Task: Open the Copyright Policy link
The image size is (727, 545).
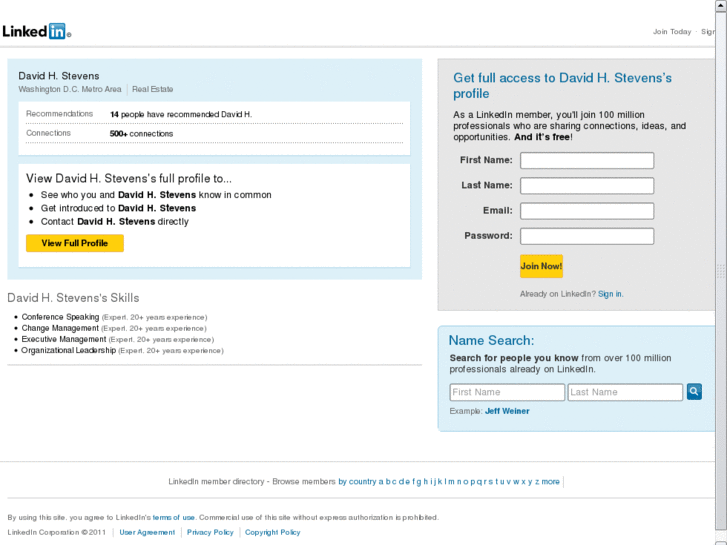Action: tap(273, 532)
